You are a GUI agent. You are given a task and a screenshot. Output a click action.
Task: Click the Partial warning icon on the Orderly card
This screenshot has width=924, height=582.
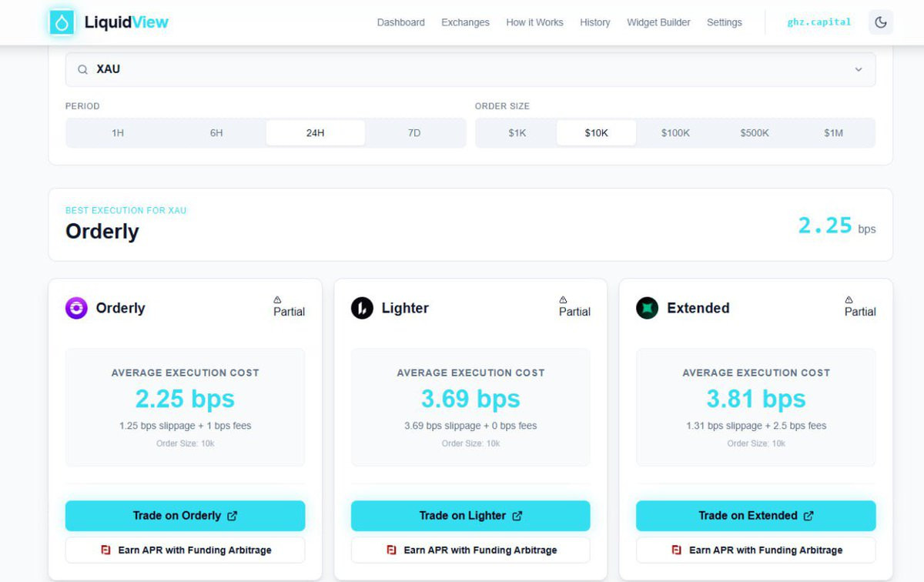click(x=278, y=299)
